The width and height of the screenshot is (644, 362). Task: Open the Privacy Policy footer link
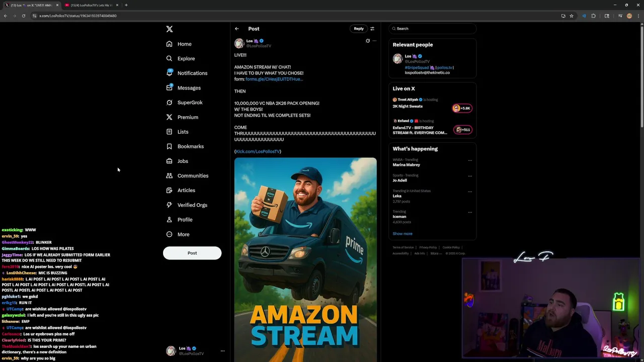click(x=428, y=247)
